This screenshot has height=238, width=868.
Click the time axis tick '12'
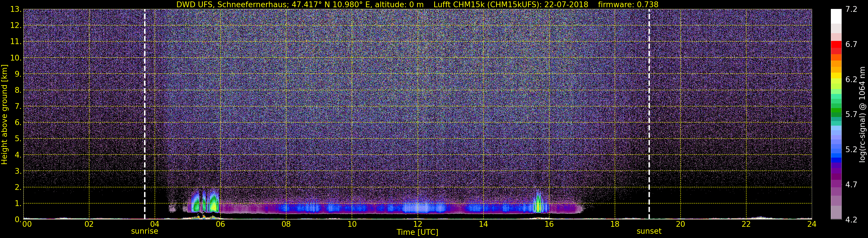417,224
